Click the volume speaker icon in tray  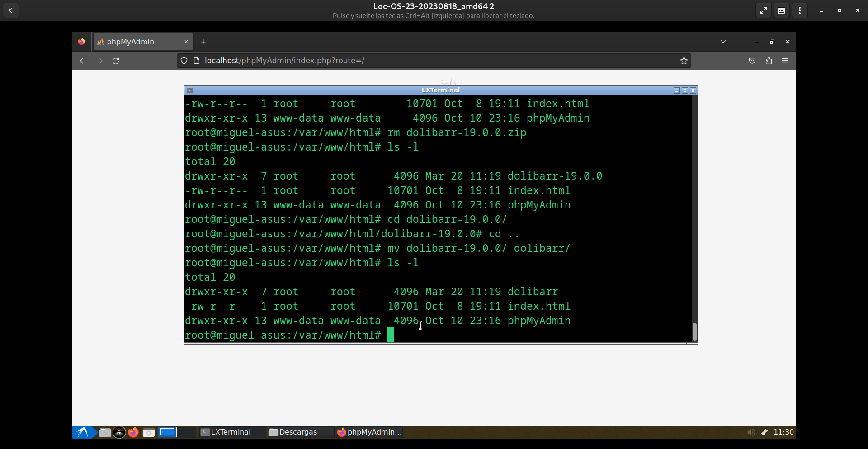pyautogui.click(x=751, y=432)
